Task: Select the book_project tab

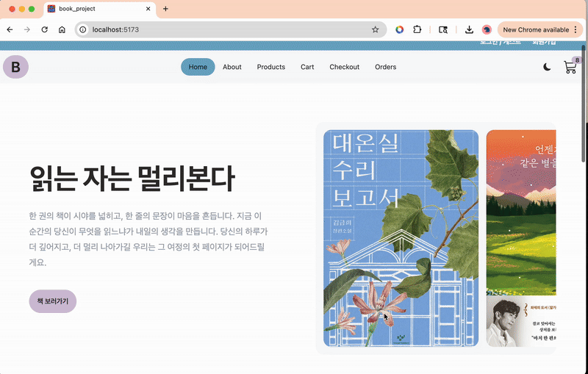Action: point(100,9)
